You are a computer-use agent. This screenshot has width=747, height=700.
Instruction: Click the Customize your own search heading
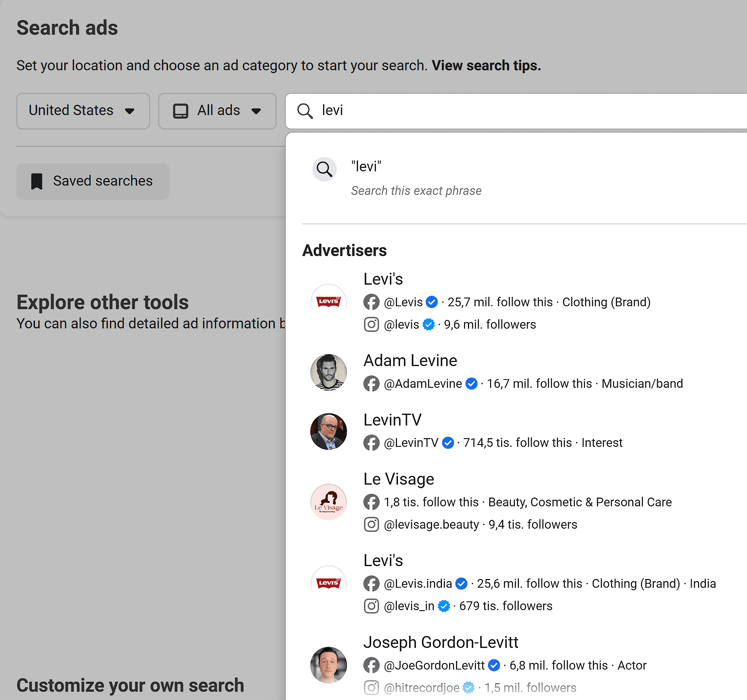pyautogui.click(x=130, y=685)
